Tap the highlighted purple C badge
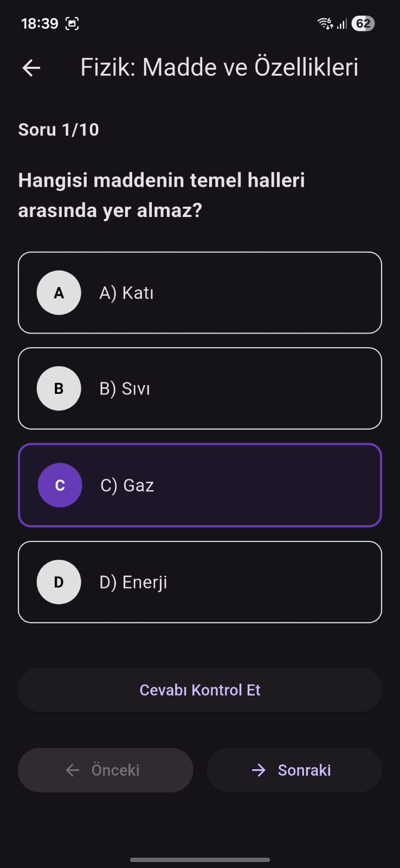Viewport: 400px width, 868px height. [x=60, y=485]
